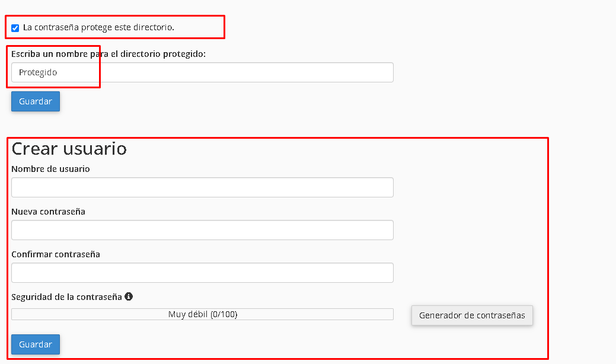Click the 'Nueva contraseña' label
Viewport: 616px width, 364px height.
pos(48,212)
